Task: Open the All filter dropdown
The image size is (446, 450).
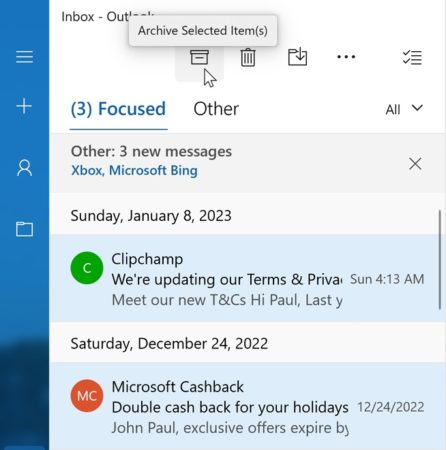Action: click(404, 109)
